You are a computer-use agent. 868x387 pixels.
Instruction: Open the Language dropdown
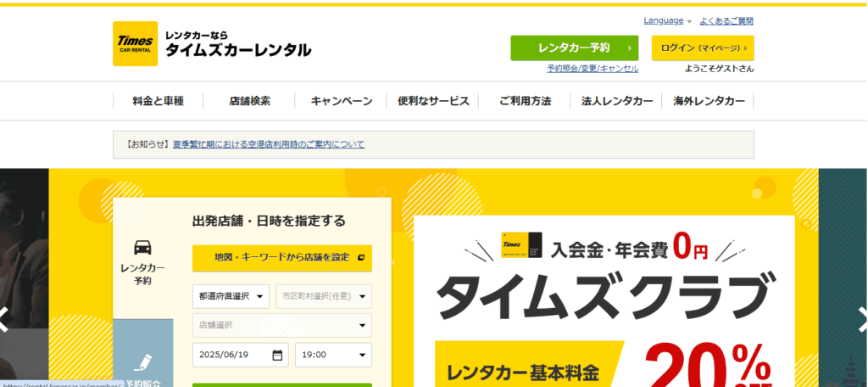(668, 21)
